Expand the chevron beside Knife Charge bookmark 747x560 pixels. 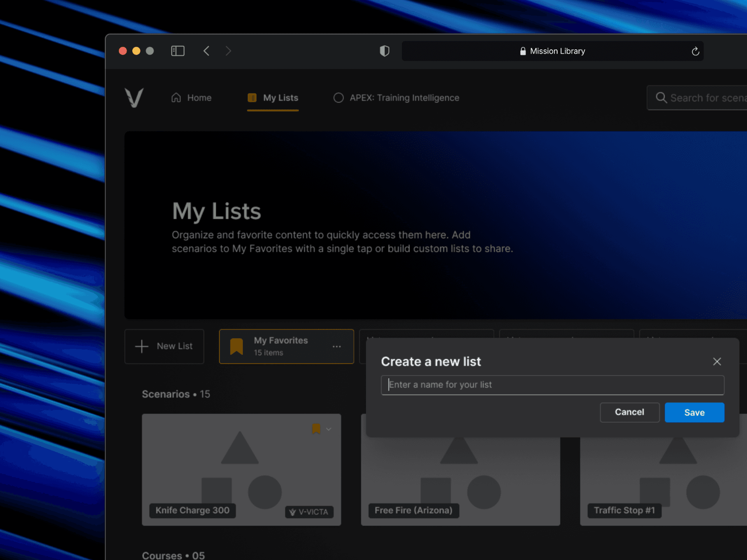coord(329,429)
